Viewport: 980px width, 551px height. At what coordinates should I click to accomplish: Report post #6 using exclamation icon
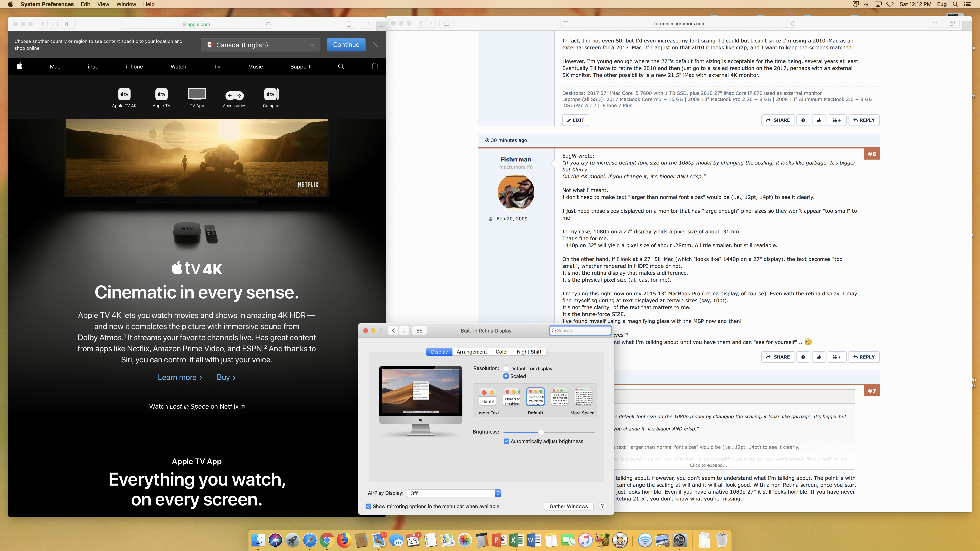click(803, 357)
